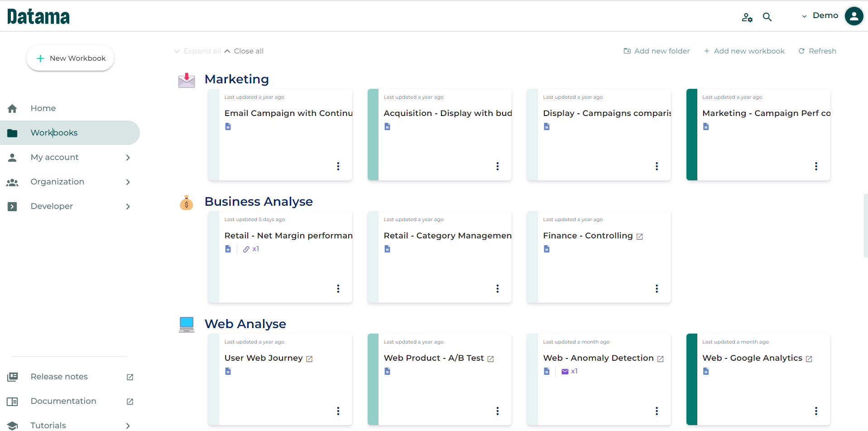Open Web - Anomaly Detection external link icon

(661, 359)
